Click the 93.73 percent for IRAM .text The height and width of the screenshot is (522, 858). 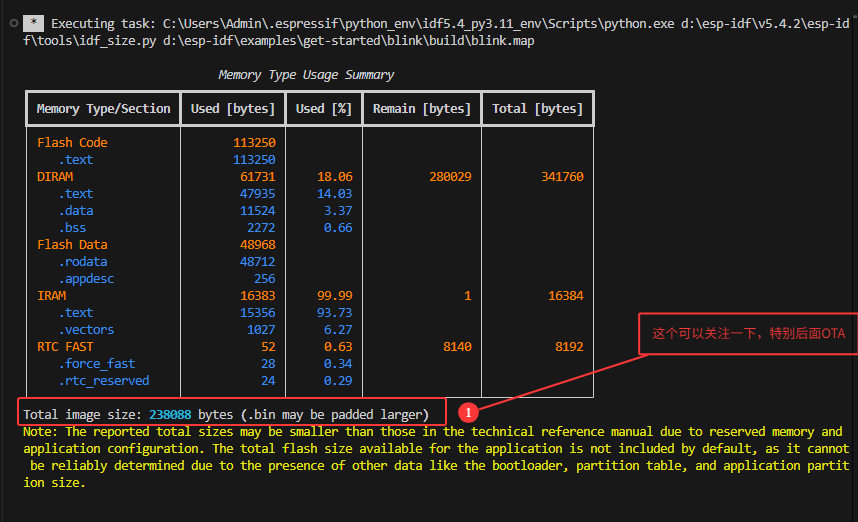click(x=335, y=312)
